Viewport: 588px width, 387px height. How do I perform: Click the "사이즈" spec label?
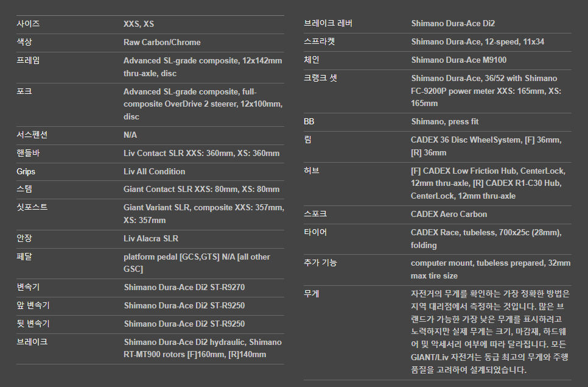[28, 24]
